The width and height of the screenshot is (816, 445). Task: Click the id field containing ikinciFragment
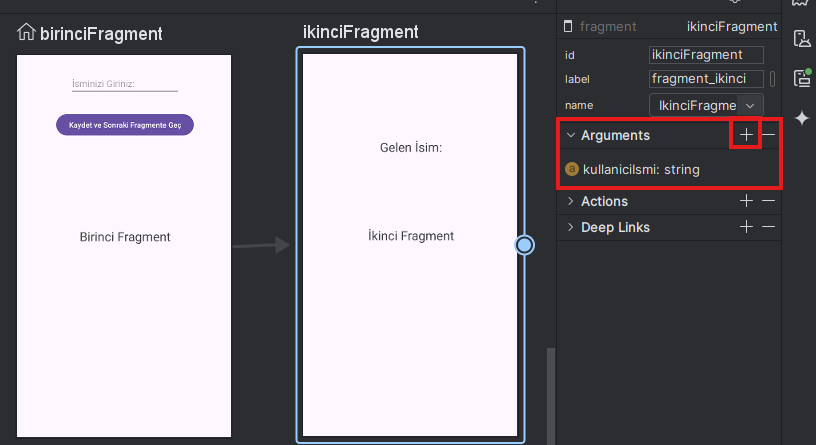[706, 55]
